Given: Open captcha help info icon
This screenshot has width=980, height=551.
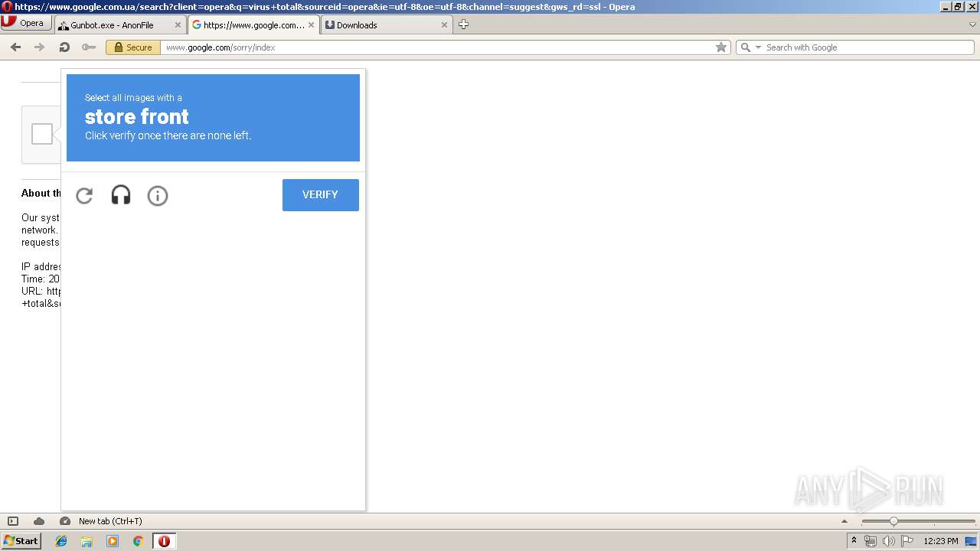Looking at the screenshot, I should tap(158, 196).
